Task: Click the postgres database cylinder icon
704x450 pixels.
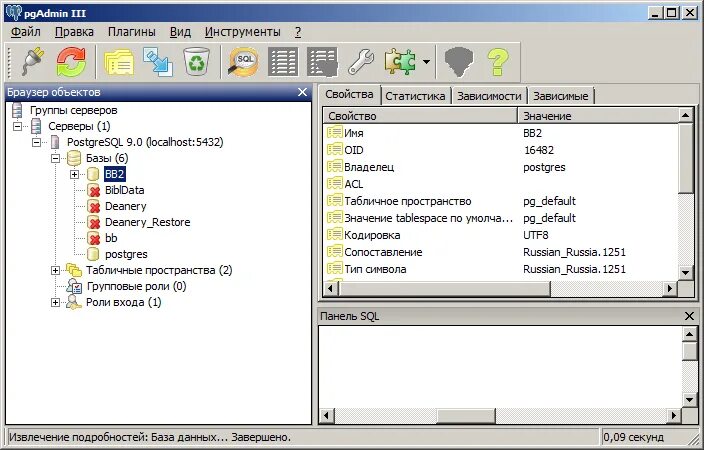Action: (93, 254)
